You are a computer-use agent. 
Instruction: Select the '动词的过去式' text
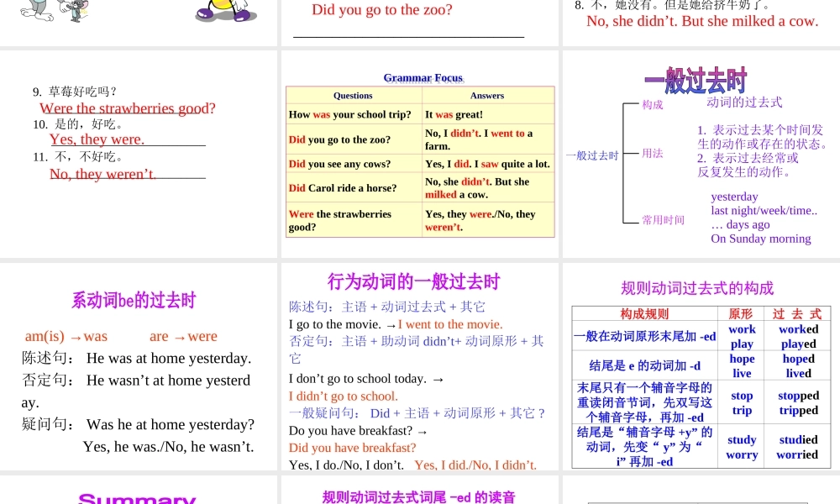coord(744,102)
